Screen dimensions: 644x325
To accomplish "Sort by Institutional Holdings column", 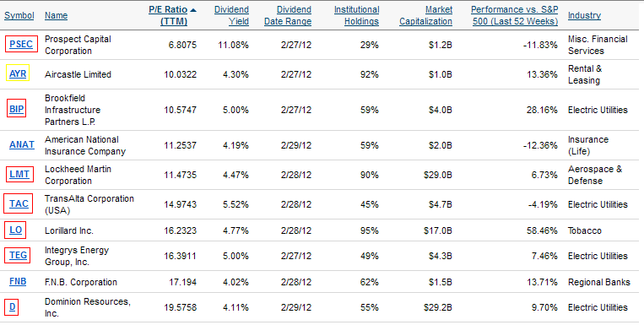I will (x=356, y=15).
